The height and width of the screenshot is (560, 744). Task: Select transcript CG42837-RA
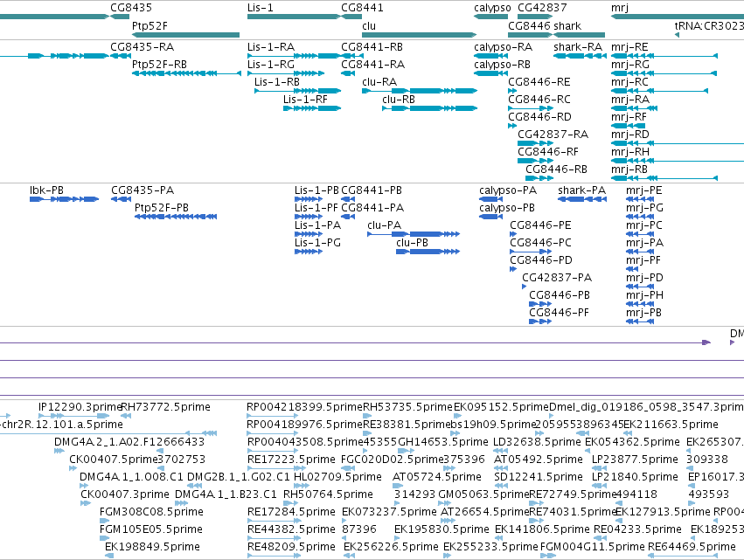pos(553,135)
